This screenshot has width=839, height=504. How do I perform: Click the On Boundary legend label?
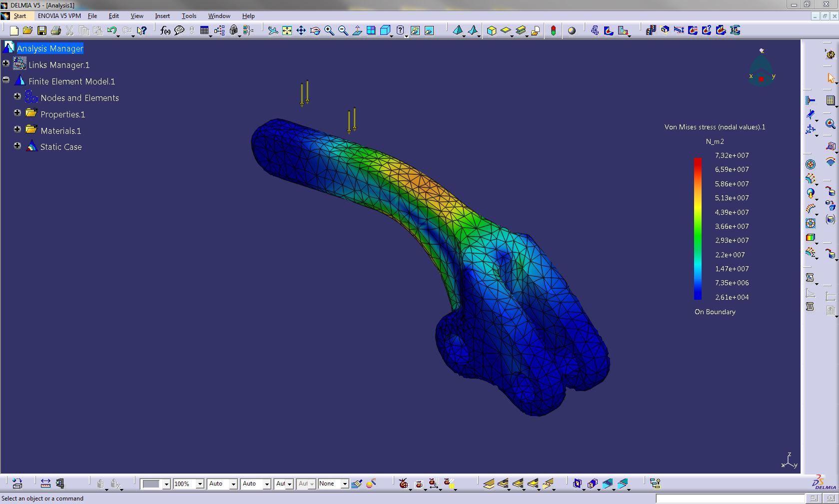pyautogui.click(x=715, y=312)
